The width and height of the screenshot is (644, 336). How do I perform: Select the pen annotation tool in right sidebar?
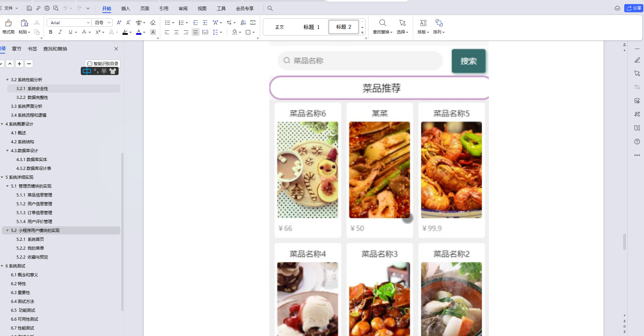point(637,60)
